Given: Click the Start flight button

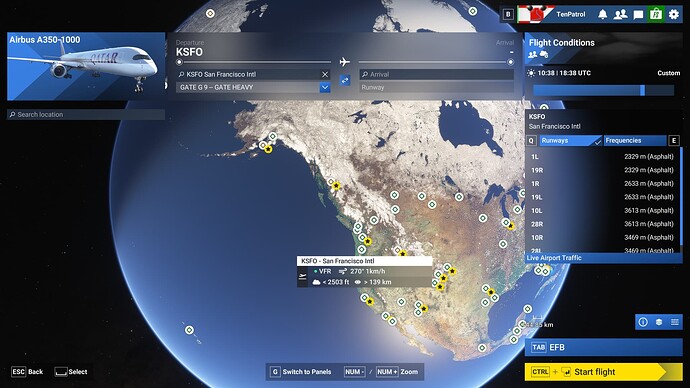Looking at the screenshot, I should pos(603,372).
